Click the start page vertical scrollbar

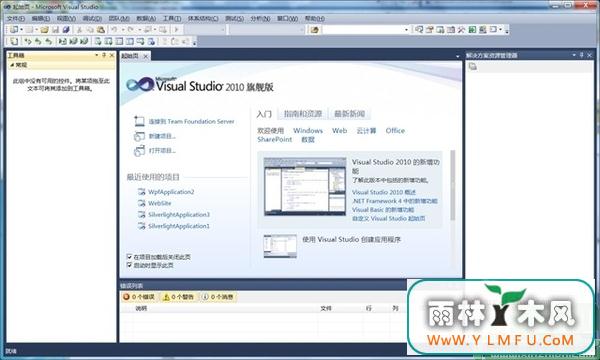coord(453,186)
